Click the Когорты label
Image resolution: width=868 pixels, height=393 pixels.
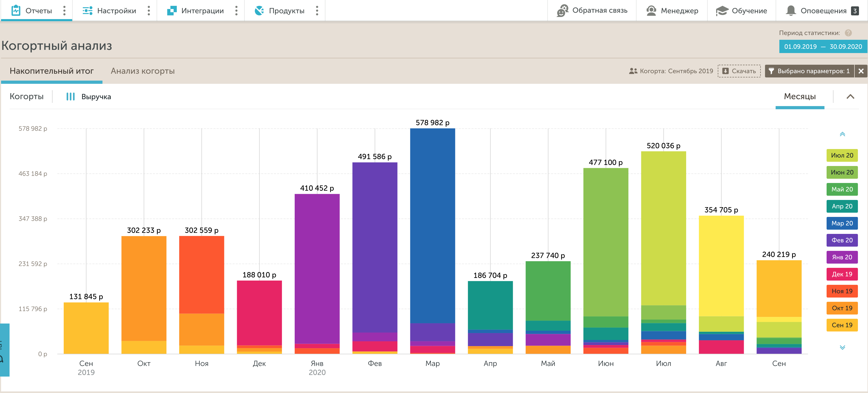(27, 97)
